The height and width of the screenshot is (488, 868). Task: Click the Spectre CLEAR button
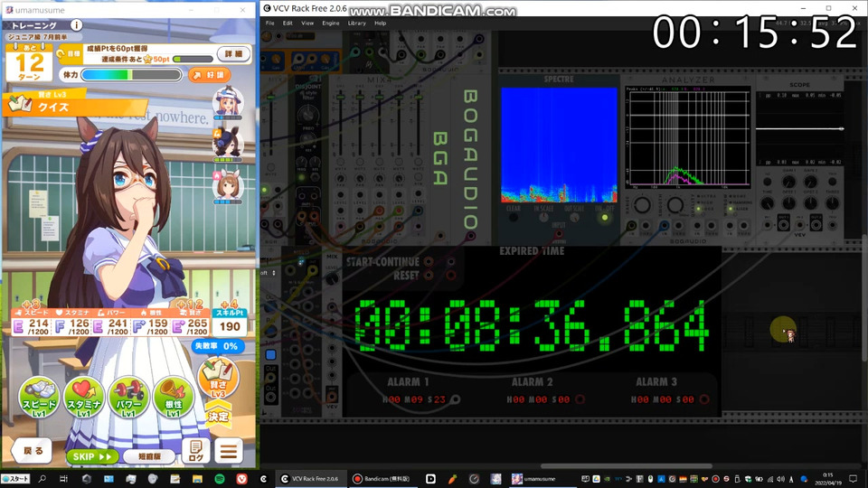click(514, 218)
